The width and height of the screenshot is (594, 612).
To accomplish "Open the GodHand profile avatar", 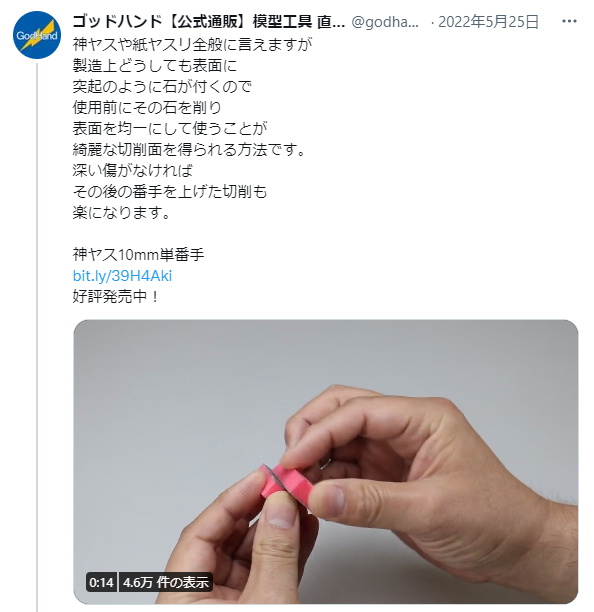I will click(37, 35).
